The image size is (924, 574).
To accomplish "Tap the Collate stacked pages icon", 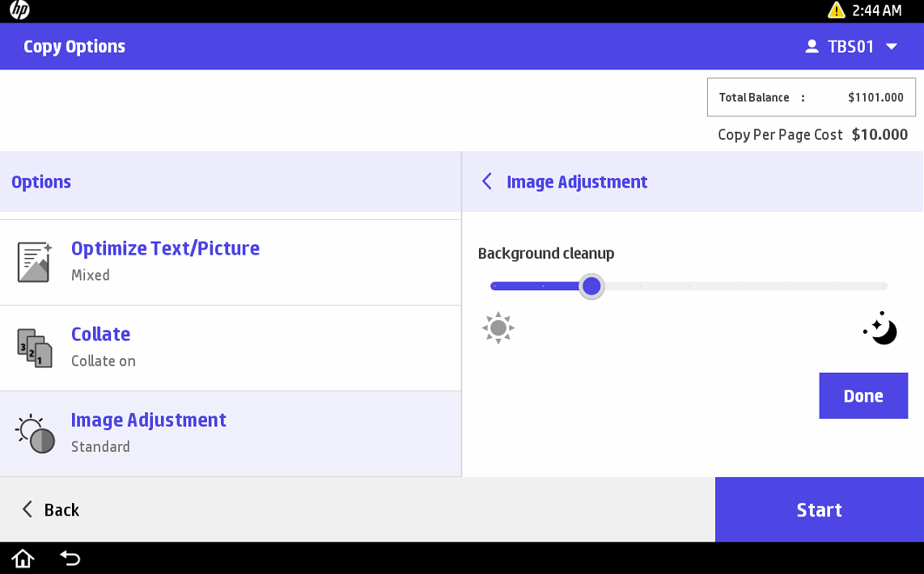I will [35, 348].
